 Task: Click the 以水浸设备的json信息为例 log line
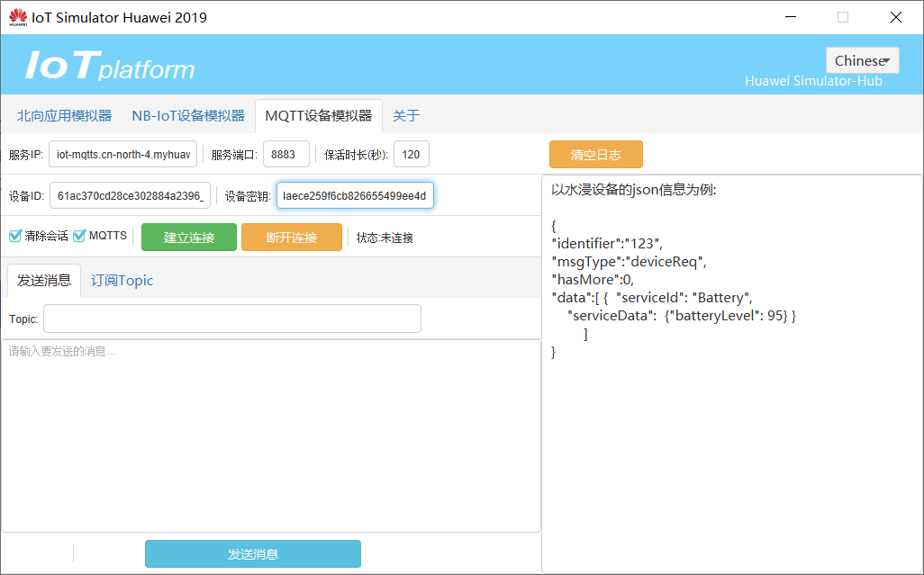pos(633,190)
